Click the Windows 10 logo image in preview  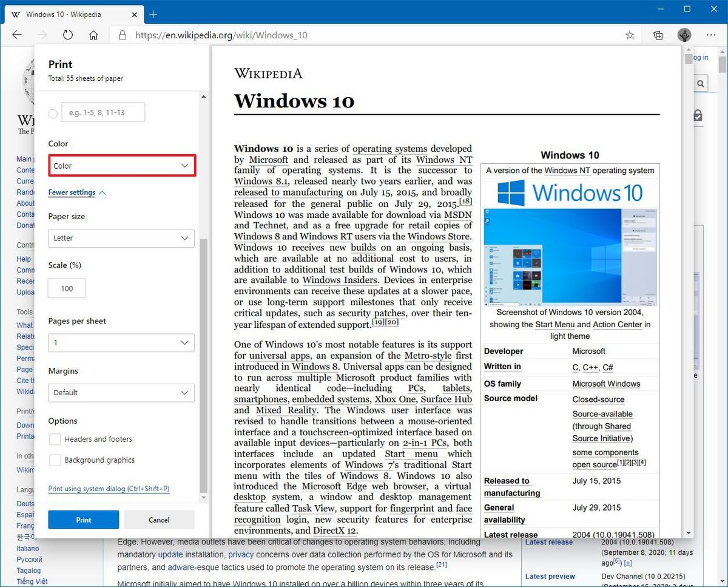tap(570, 193)
